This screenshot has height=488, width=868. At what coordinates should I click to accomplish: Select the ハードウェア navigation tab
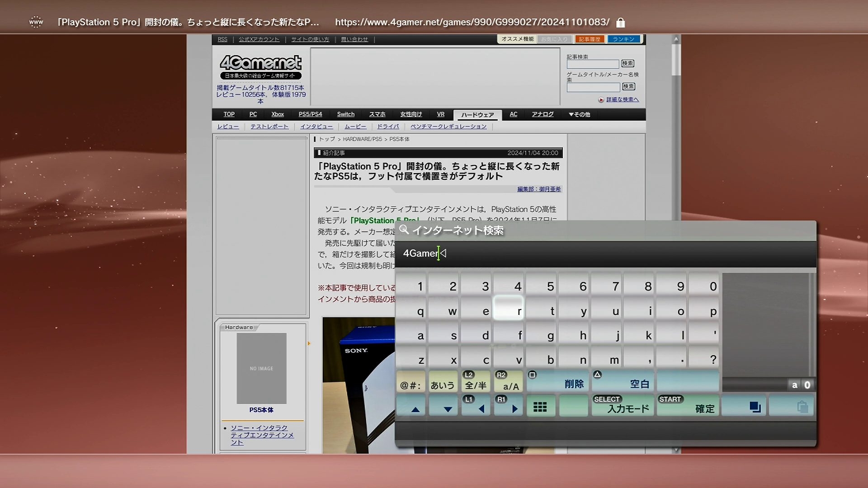point(477,115)
